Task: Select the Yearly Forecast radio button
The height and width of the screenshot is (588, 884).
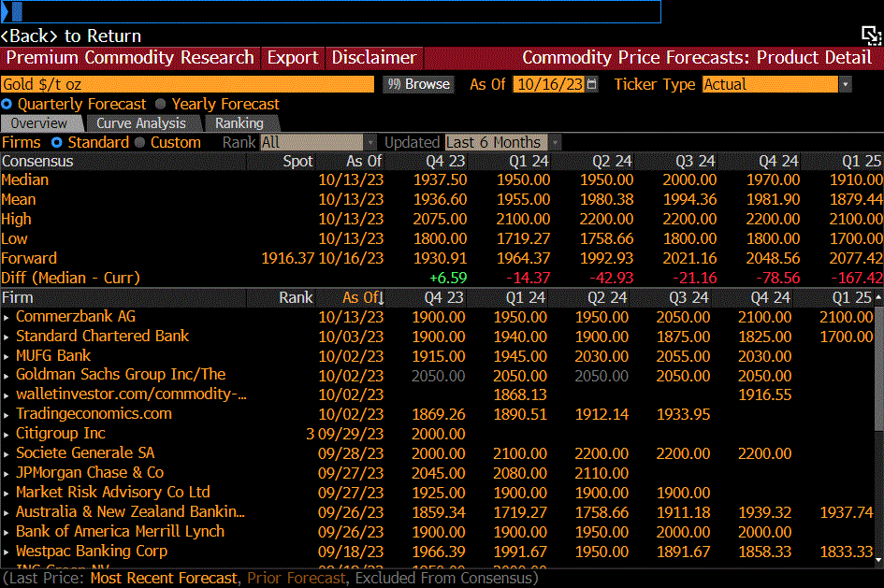Action: tap(161, 104)
